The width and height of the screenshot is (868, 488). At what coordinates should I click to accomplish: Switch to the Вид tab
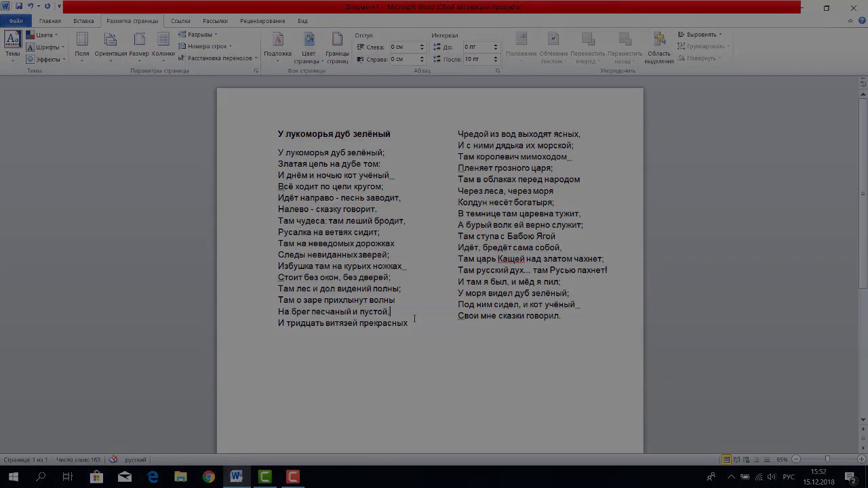pos(302,21)
